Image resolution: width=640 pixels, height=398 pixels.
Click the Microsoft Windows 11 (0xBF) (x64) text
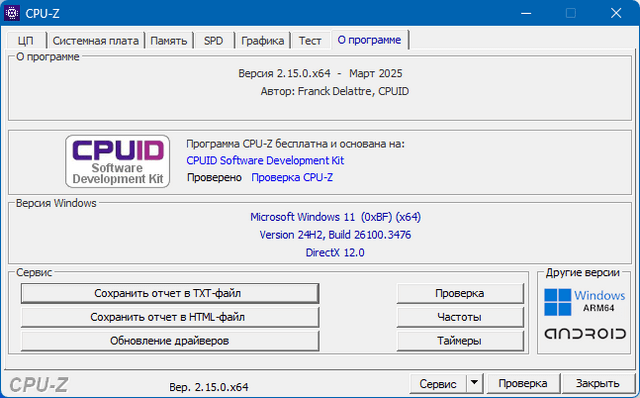coord(335,217)
